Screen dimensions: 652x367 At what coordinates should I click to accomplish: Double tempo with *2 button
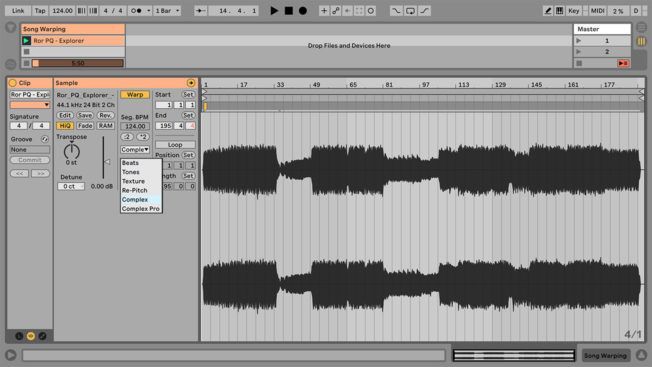coord(143,137)
